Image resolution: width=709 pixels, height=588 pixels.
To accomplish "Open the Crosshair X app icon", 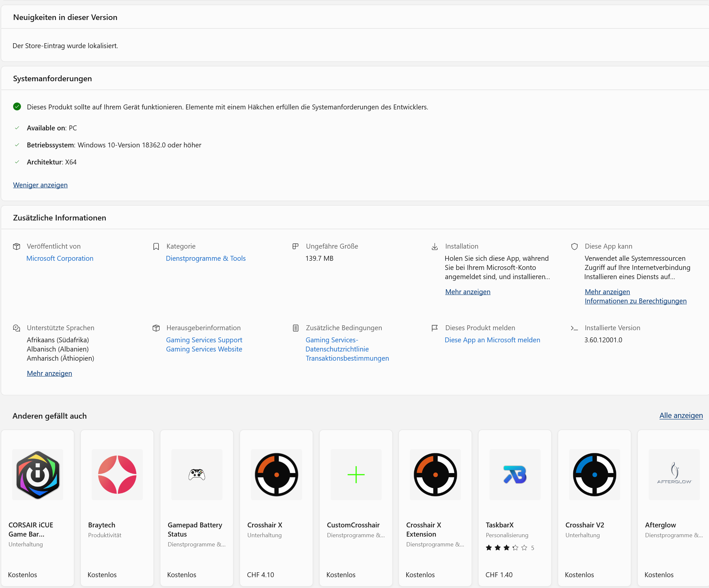I will tap(276, 474).
